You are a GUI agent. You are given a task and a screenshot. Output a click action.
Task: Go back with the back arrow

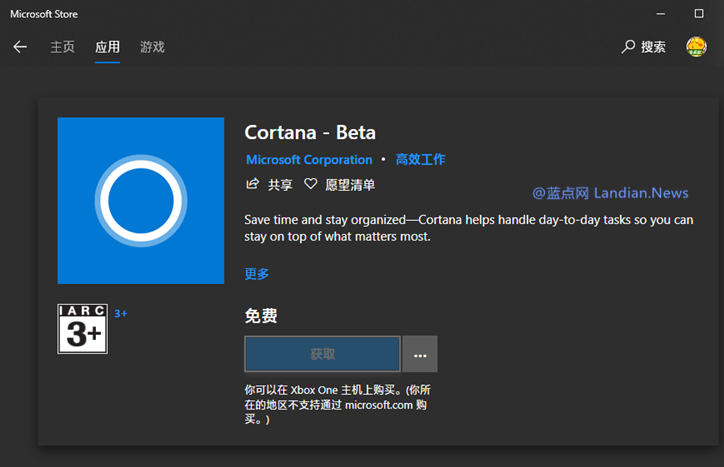pyautogui.click(x=20, y=47)
